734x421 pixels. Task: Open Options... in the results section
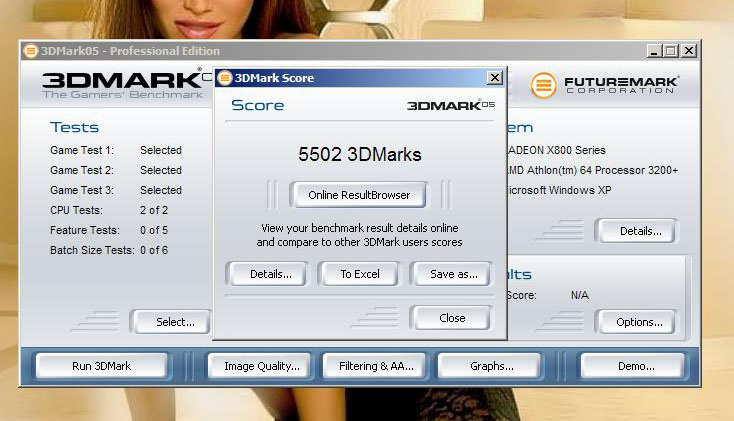pyautogui.click(x=637, y=322)
